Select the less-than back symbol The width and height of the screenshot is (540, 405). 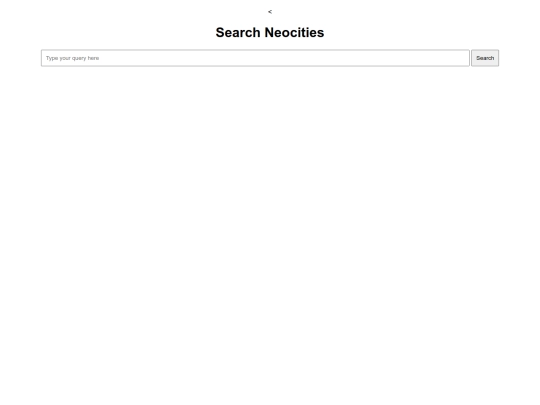coord(270,12)
